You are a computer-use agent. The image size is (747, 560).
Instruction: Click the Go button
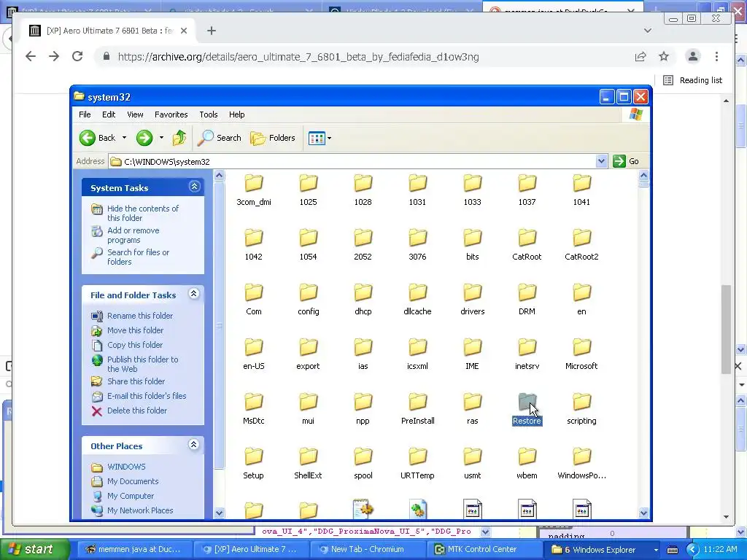point(626,161)
